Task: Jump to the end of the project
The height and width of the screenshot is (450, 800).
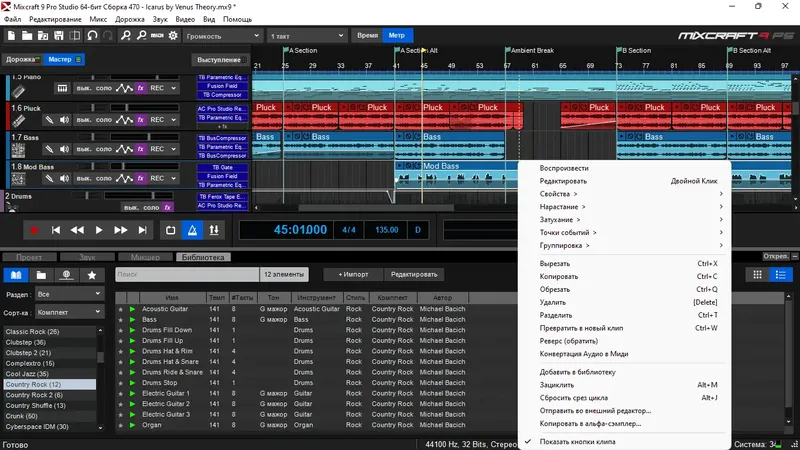Action: pyautogui.click(x=142, y=230)
